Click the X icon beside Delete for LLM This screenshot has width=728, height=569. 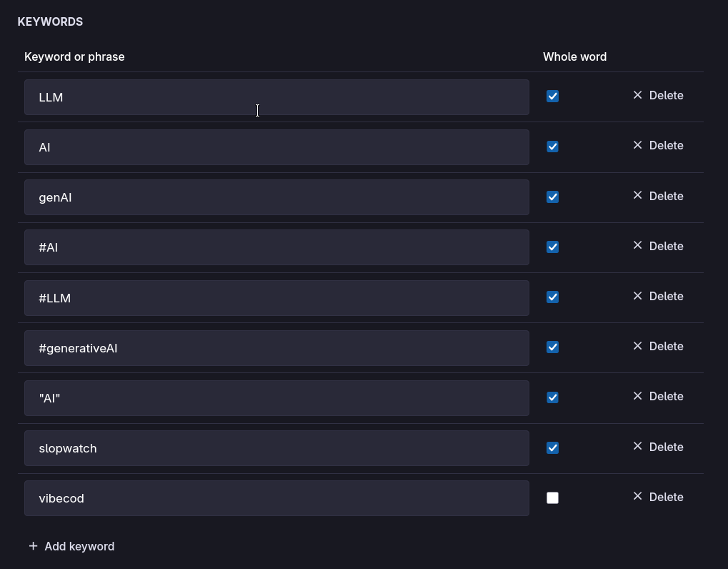point(637,95)
